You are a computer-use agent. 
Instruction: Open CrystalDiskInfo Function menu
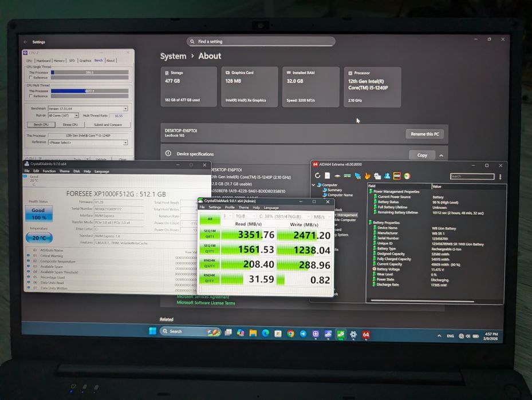tap(49, 171)
